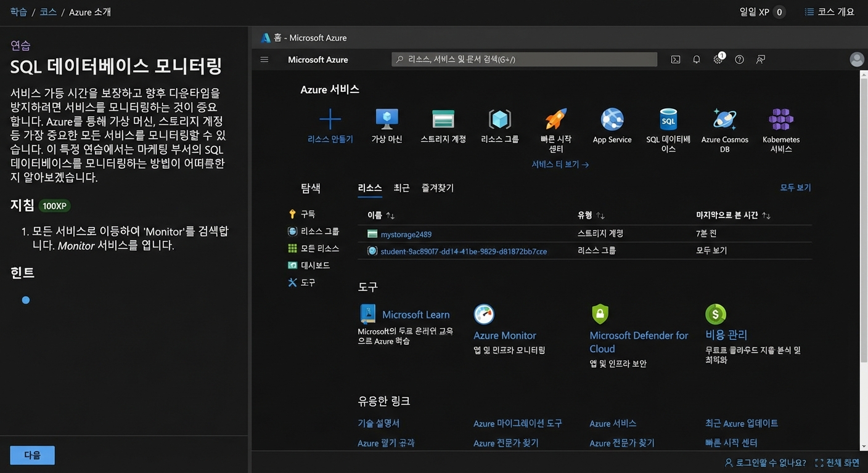Open the App Service icon

pyautogui.click(x=612, y=119)
